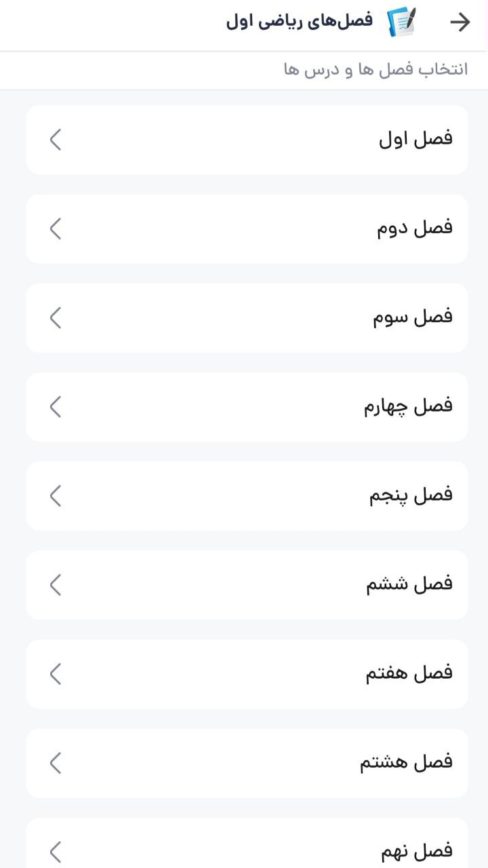This screenshot has width=488, height=868.
Task: Expand the chevron beside فصل چهارم
Action: 56,406
